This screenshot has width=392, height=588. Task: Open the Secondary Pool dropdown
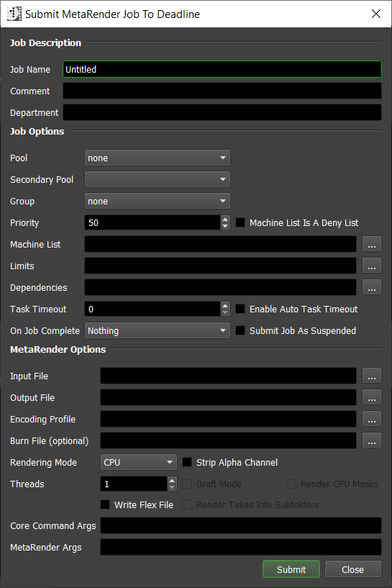tap(158, 179)
